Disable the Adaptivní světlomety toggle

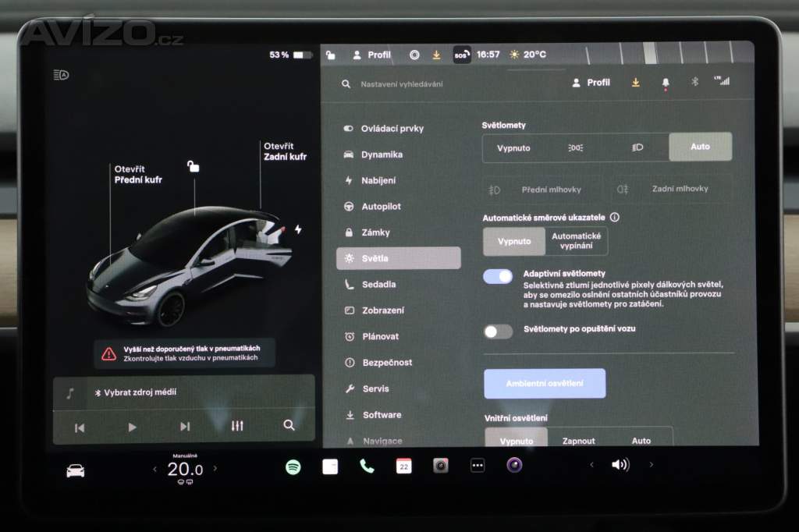tap(498, 276)
